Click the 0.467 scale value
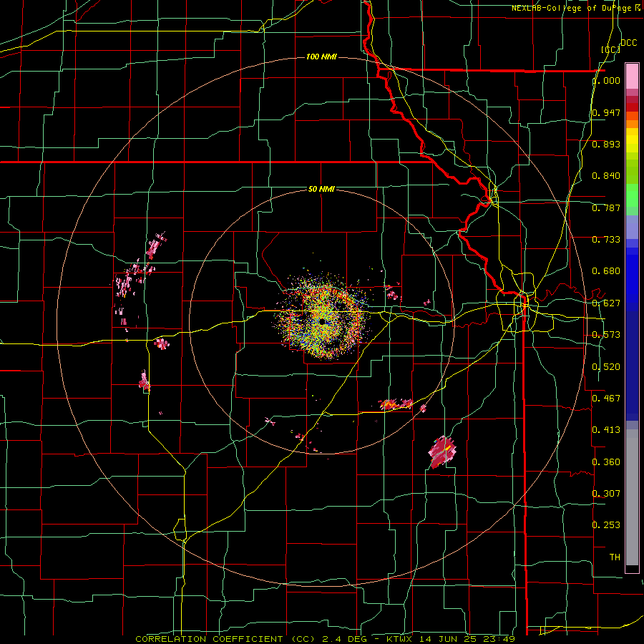 coord(606,398)
